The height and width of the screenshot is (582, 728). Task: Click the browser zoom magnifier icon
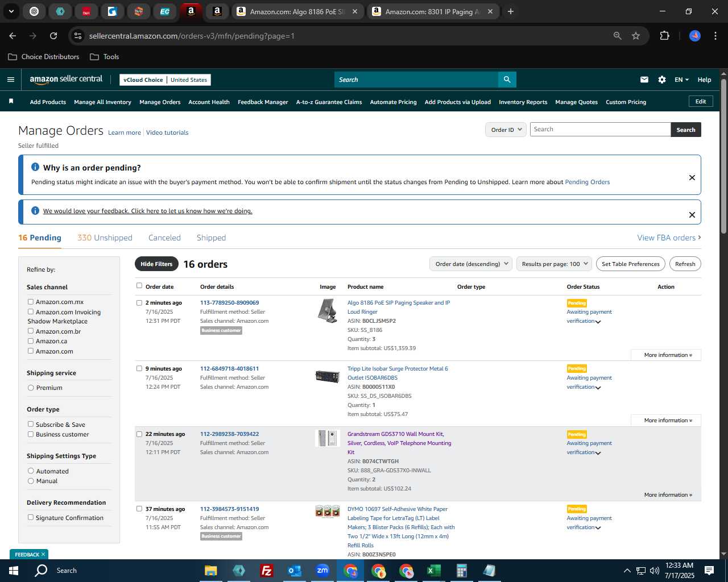[x=618, y=36]
